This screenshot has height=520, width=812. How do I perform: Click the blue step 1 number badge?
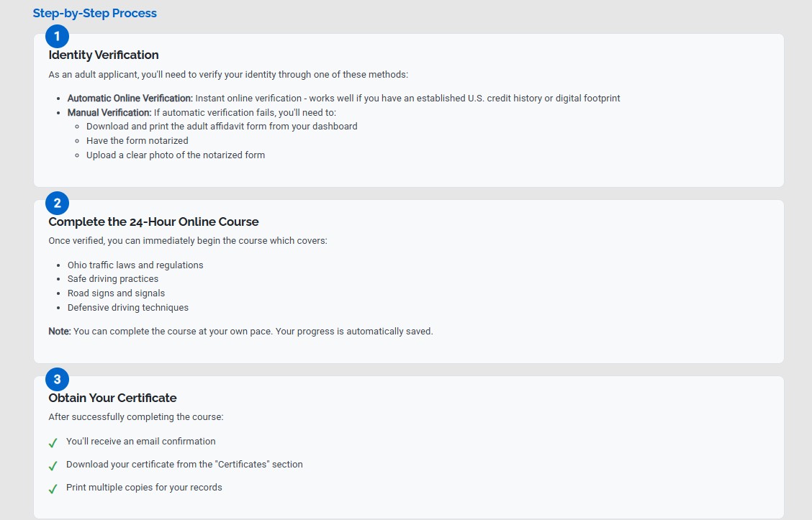(57, 36)
